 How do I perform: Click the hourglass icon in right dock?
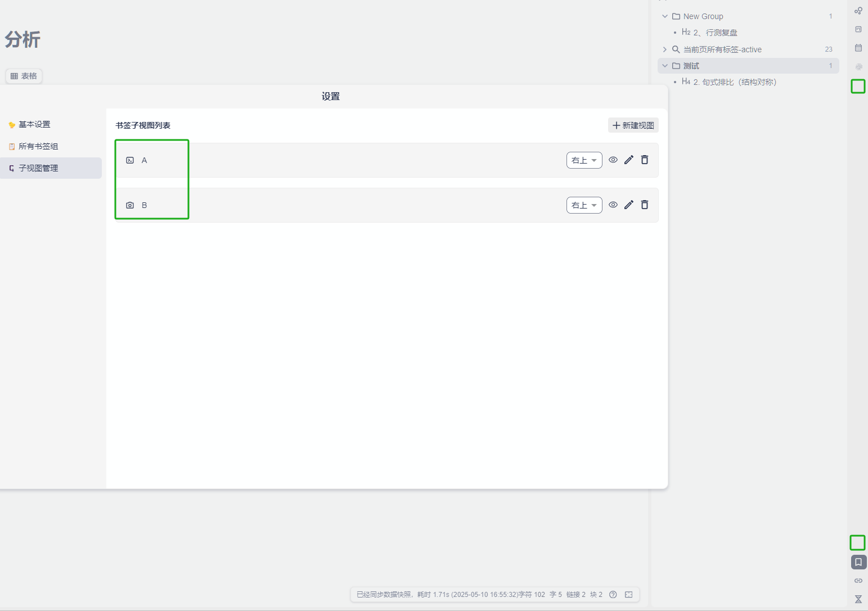click(858, 599)
